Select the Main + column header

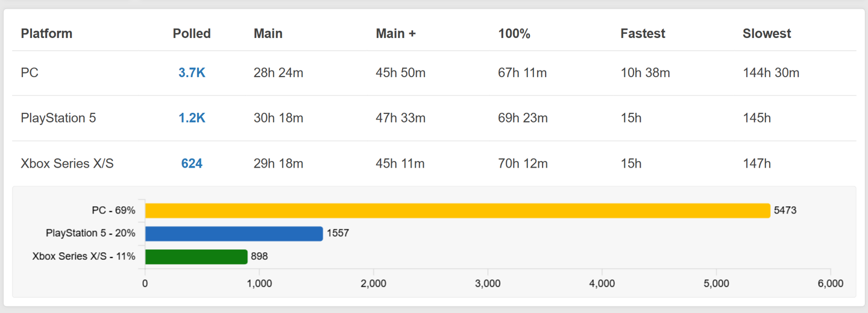pyautogui.click(x=395, y=34)
